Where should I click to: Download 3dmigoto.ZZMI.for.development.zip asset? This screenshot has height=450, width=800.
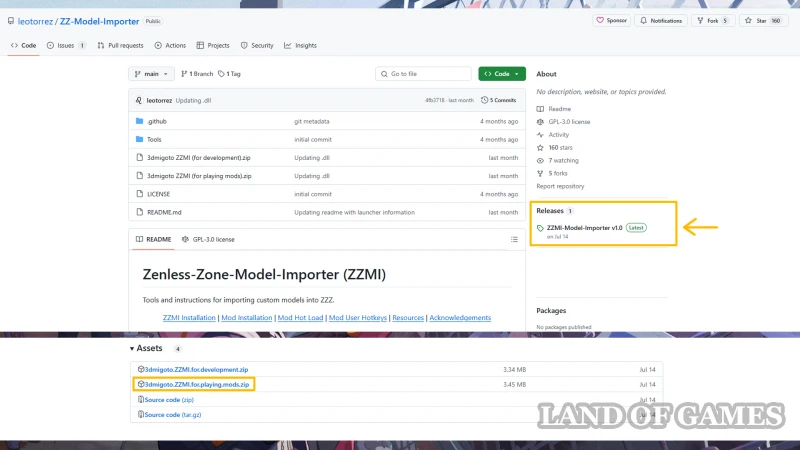coord(196,369)
